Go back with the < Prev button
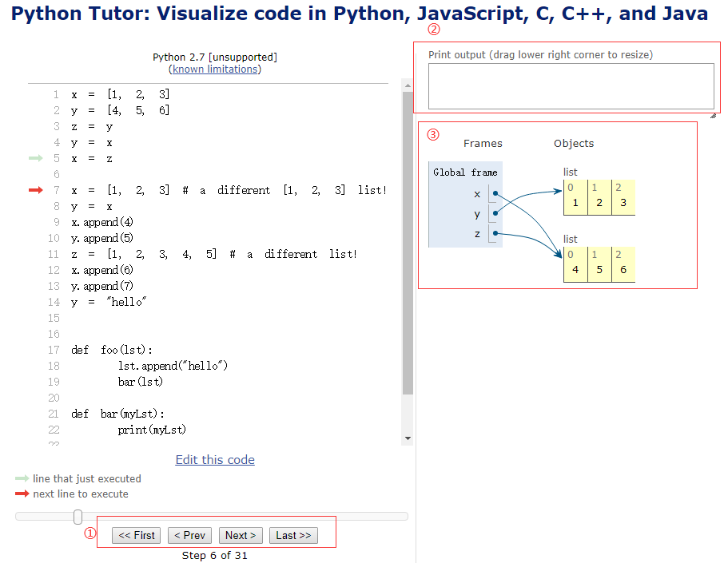This screenshot has width=728, height=563. 189,535
